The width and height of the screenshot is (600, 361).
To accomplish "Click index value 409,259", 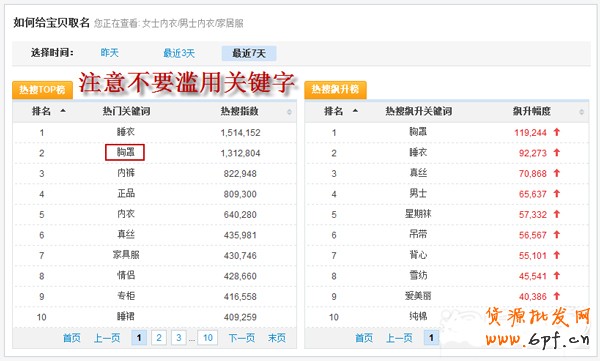I will coord(240,317).
